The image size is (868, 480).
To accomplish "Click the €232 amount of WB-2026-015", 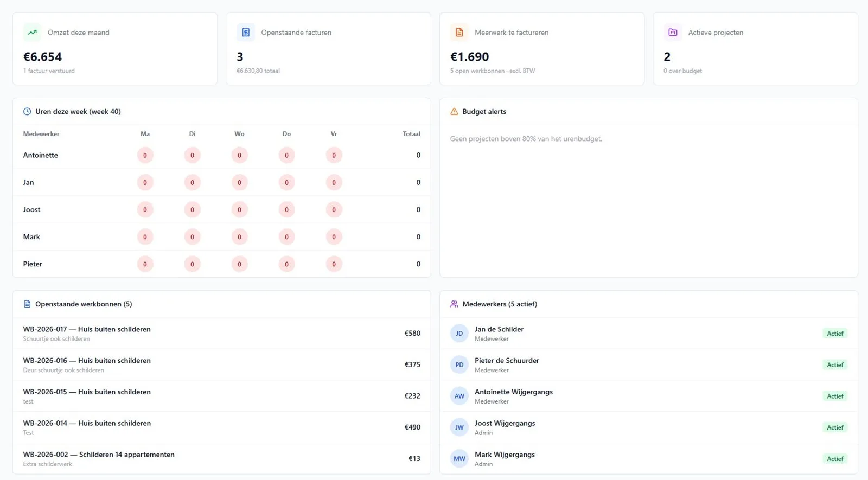I will pos(412,396).
